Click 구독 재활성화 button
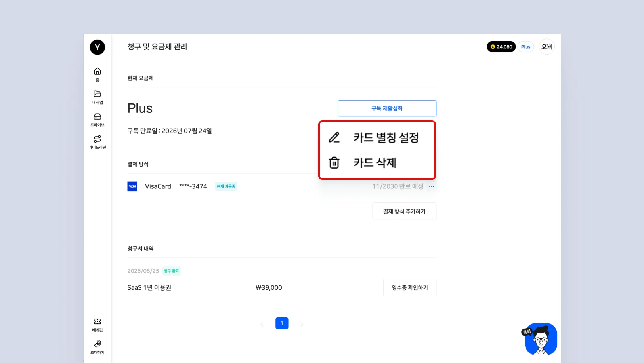The image size is (644, 363). tap(387, 108)
